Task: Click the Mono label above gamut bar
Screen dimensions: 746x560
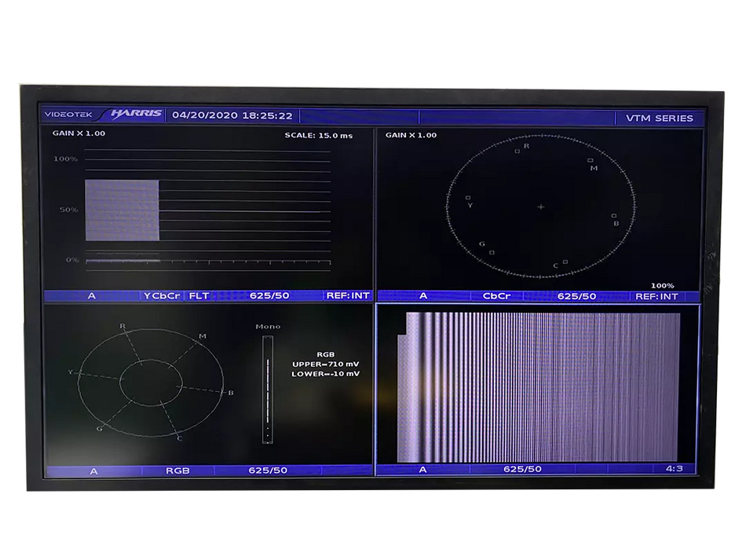Action: [x=268, y=327]
